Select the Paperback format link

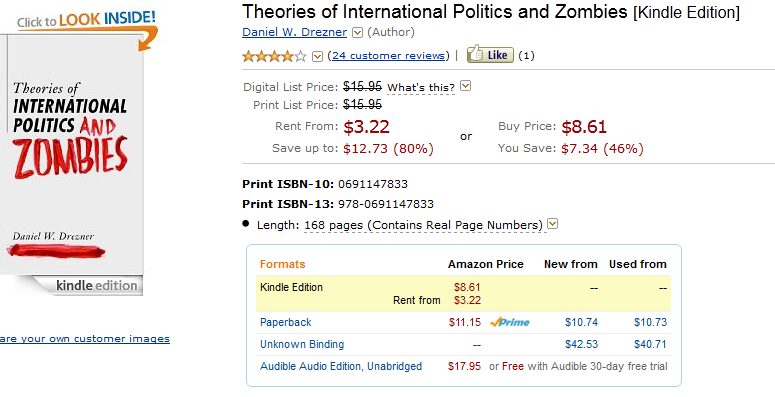(x=286, y=322)
